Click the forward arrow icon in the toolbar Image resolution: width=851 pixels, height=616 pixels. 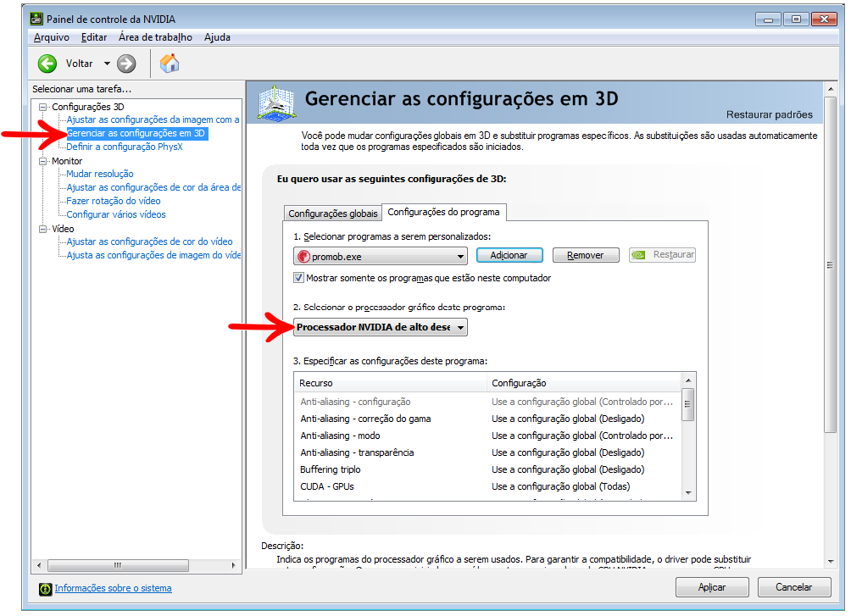[126, 64]
